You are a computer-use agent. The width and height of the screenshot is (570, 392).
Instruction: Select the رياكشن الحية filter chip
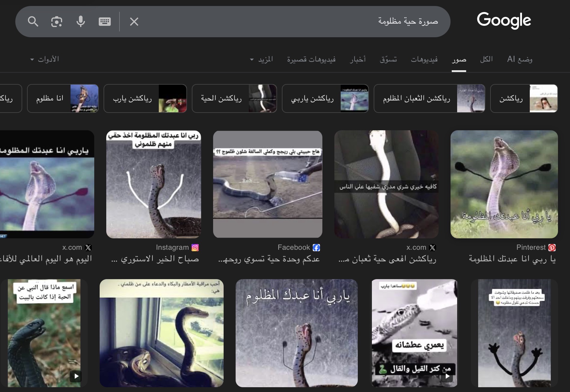pyautogui.click(x=234, y=99)
